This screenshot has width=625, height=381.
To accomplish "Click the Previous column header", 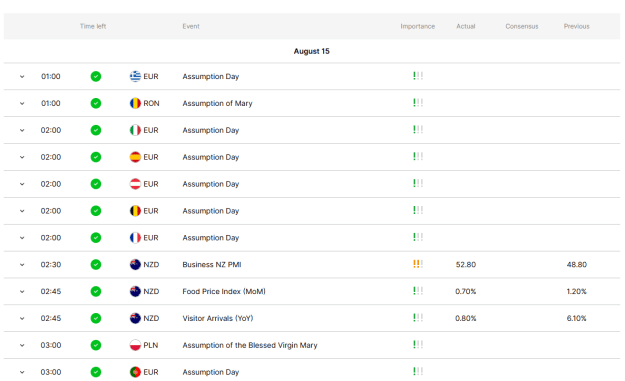I will coord(576,26).
